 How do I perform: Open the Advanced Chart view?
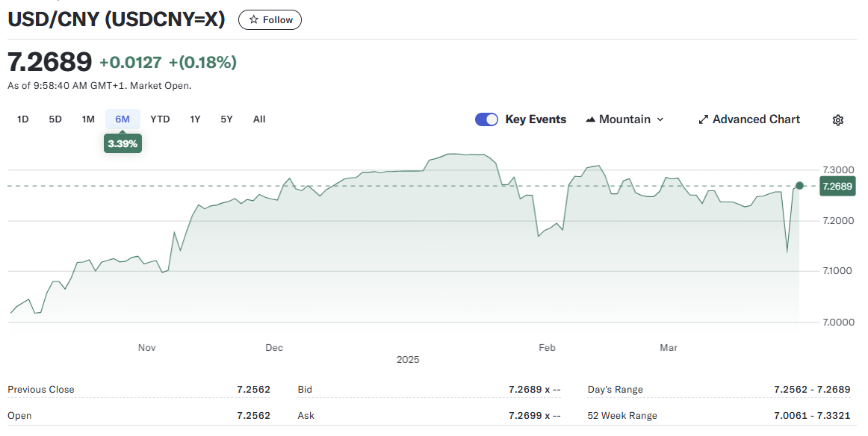pos(755,119)
